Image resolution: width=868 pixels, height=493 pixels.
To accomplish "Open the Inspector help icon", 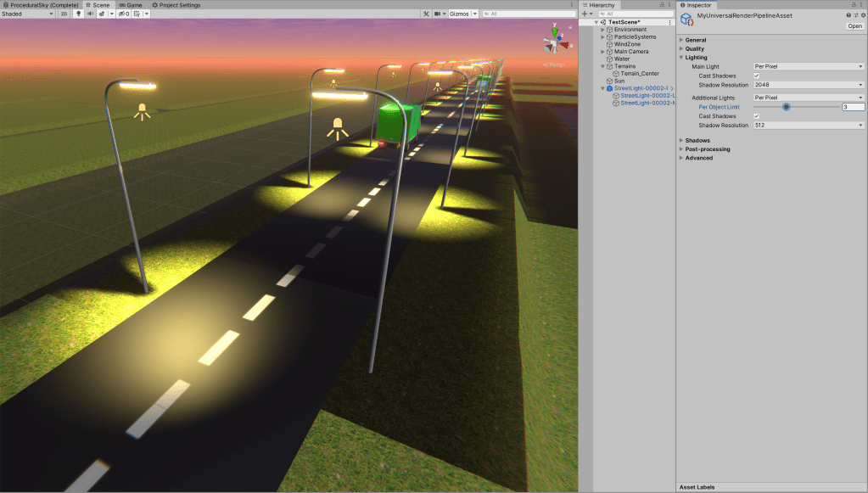I will coord(848,15).
